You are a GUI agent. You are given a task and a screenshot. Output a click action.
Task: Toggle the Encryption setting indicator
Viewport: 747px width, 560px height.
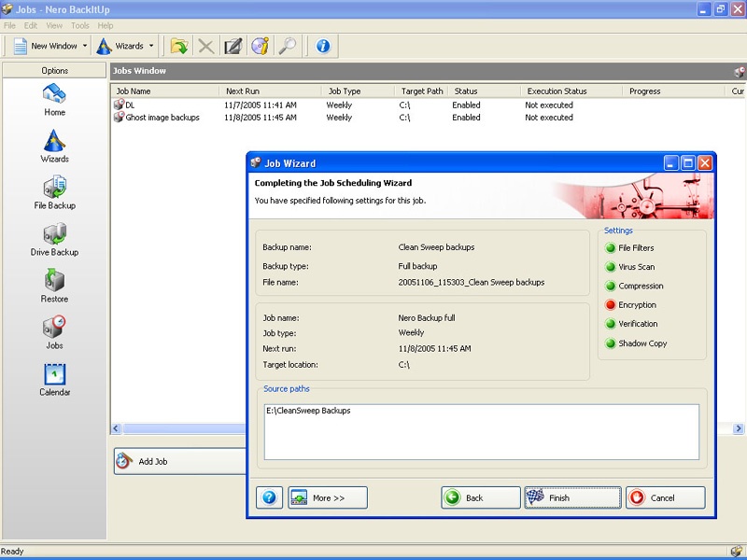(611, 305)
